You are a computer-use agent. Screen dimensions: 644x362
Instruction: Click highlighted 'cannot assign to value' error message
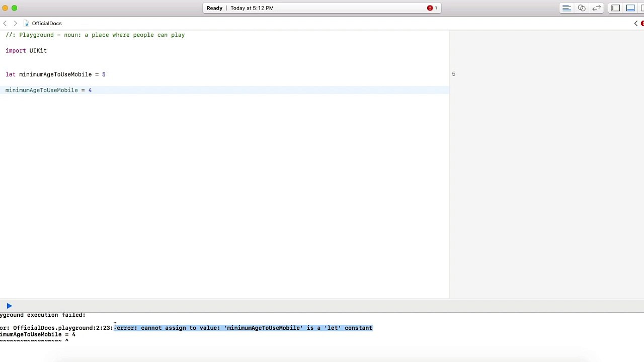(x=245, y=328)
